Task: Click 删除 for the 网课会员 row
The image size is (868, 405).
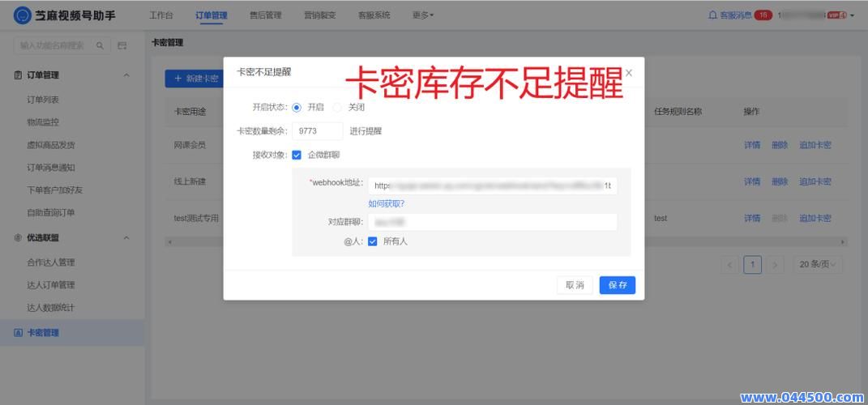Action: click(x=780, y=145)
